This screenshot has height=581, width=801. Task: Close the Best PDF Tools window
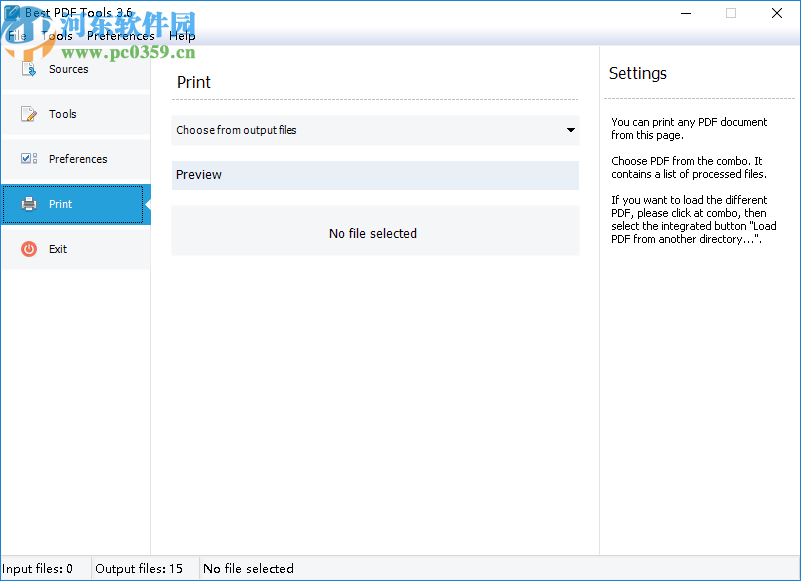click(776, 13)
